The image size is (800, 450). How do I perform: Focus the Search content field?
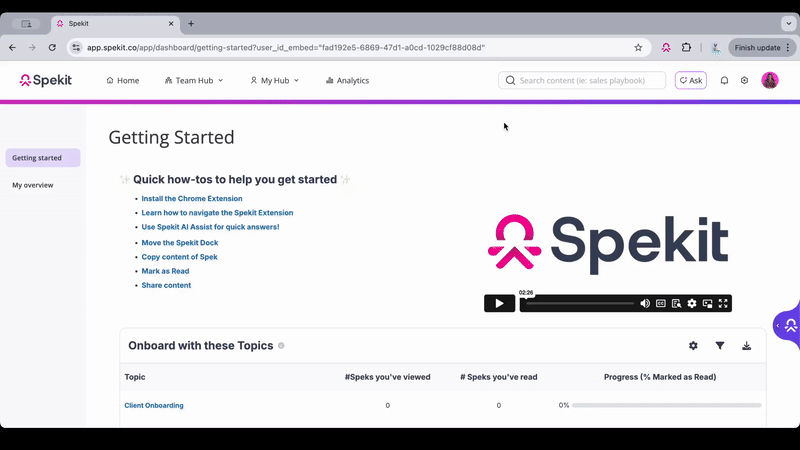point(582,80)
